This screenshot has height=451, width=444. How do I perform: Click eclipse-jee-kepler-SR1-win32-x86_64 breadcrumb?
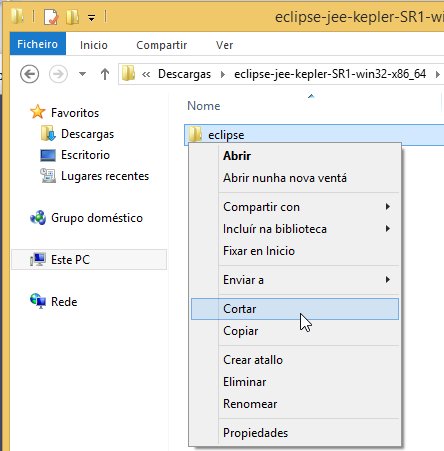click(x=330, y=74)
